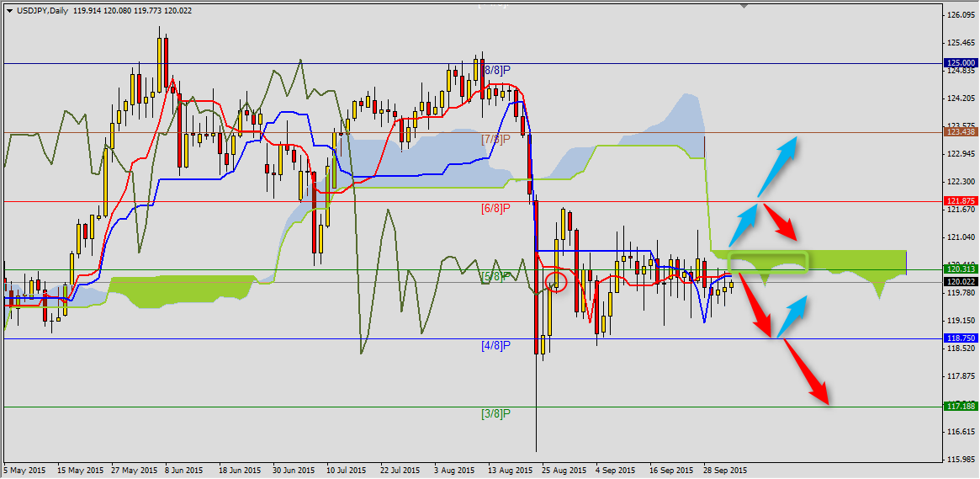Viewport: 980px width, 479px height.
Task: Click the [8/8]P Murrey level label
Action: tap(496, 71)
